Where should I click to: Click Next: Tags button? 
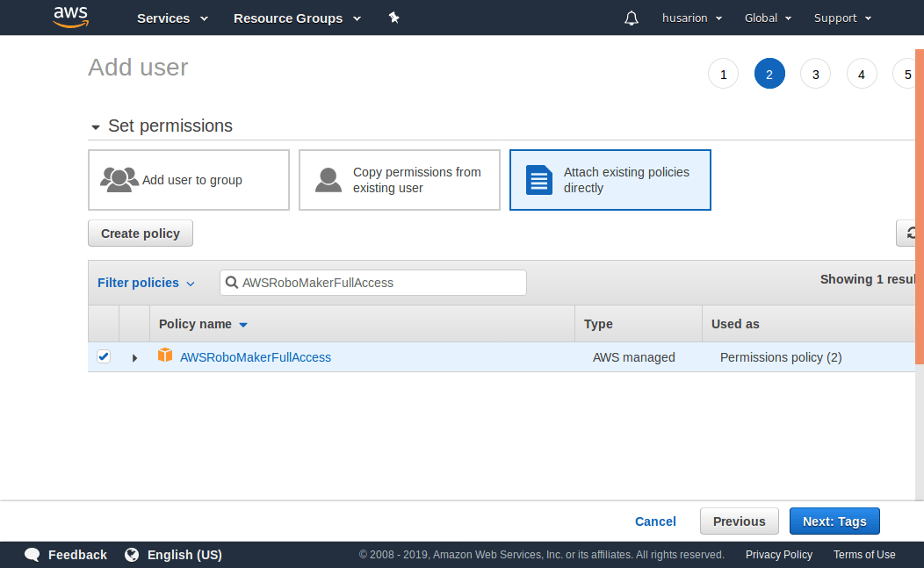[x=834, y=521]
